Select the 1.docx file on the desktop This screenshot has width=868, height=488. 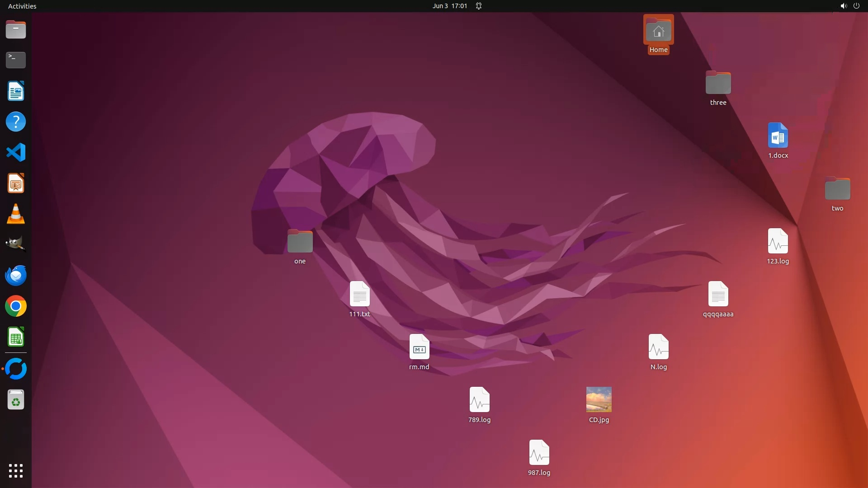778,136
